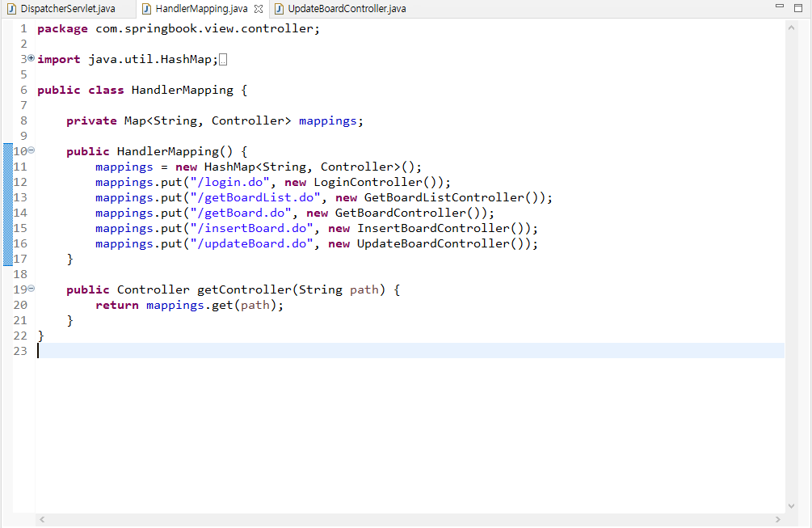
Task: Click the UpdateBoardController.java file icon
Action: tap(279, 9)
